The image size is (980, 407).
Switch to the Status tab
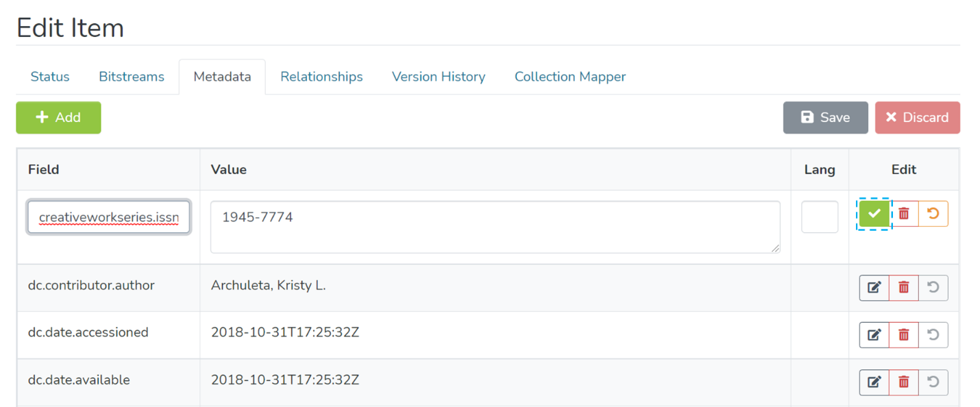pos(50,77)
